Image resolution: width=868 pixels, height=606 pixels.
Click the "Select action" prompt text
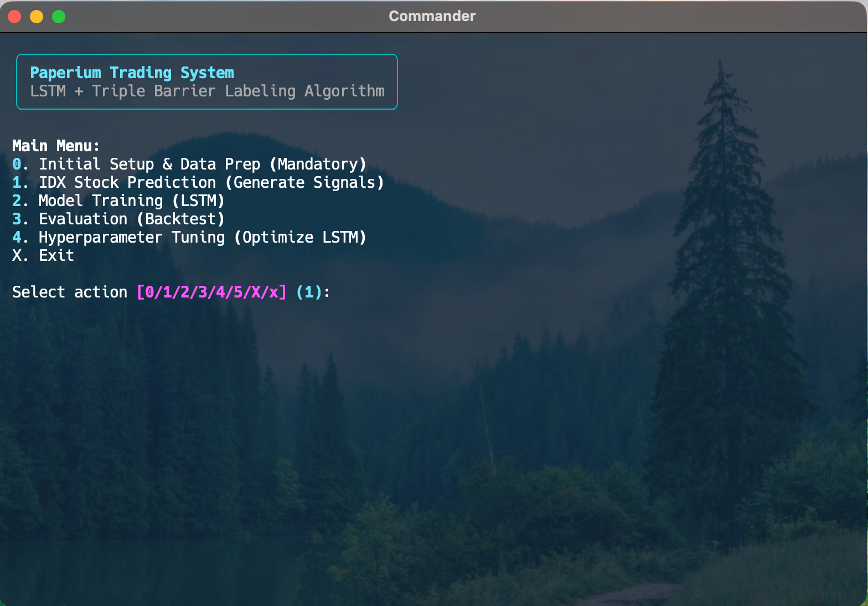(70, 292)
